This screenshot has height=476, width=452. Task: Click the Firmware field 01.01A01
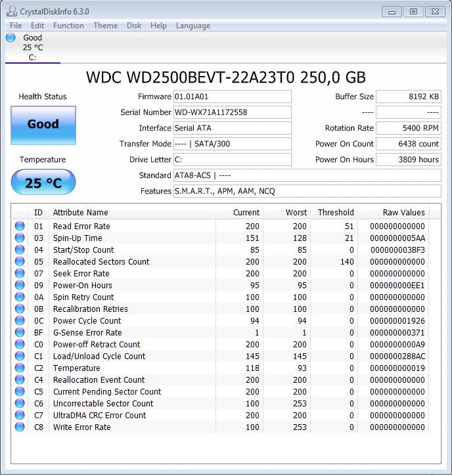233,97
